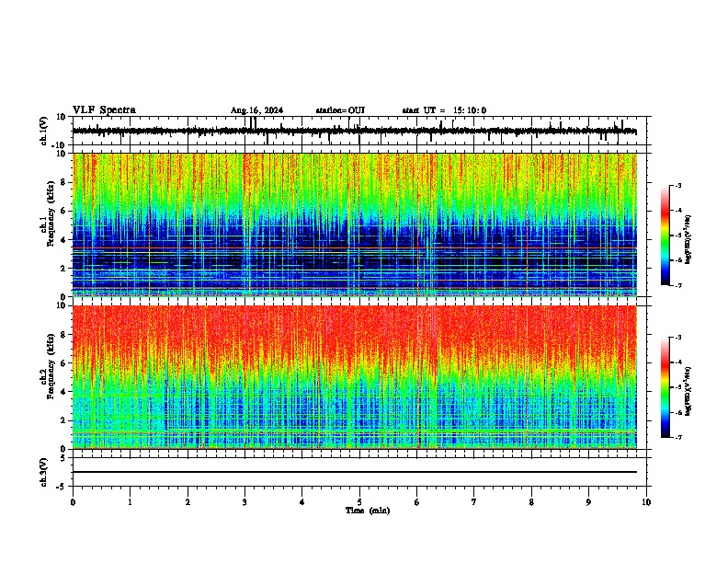Click the 5 tick on the time axis
The image size is (728, 563).
359,502
